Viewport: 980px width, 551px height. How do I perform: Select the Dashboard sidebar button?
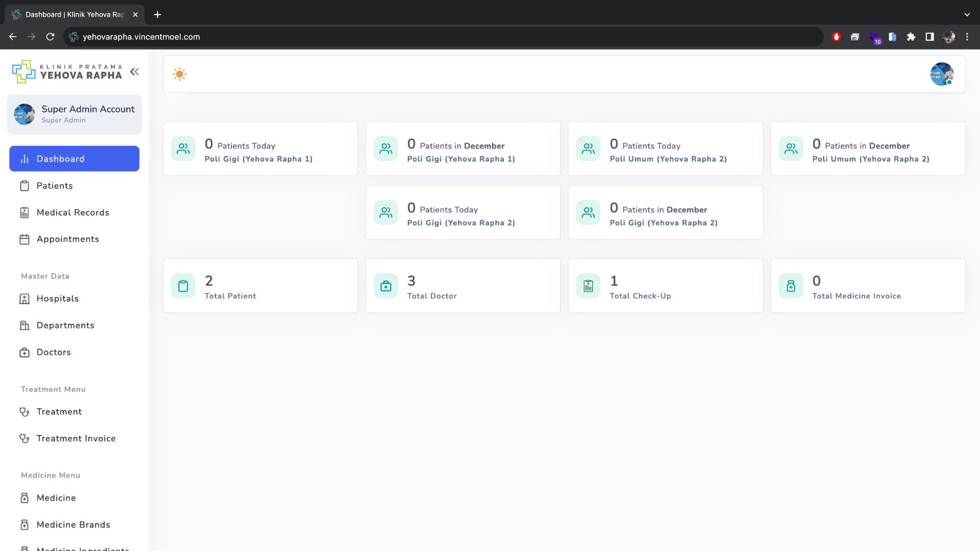pyautogui.click(x=74, y=159)
